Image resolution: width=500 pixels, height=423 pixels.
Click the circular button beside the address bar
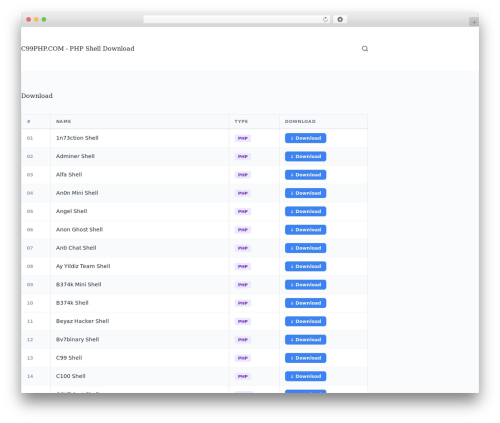point(340,20)
